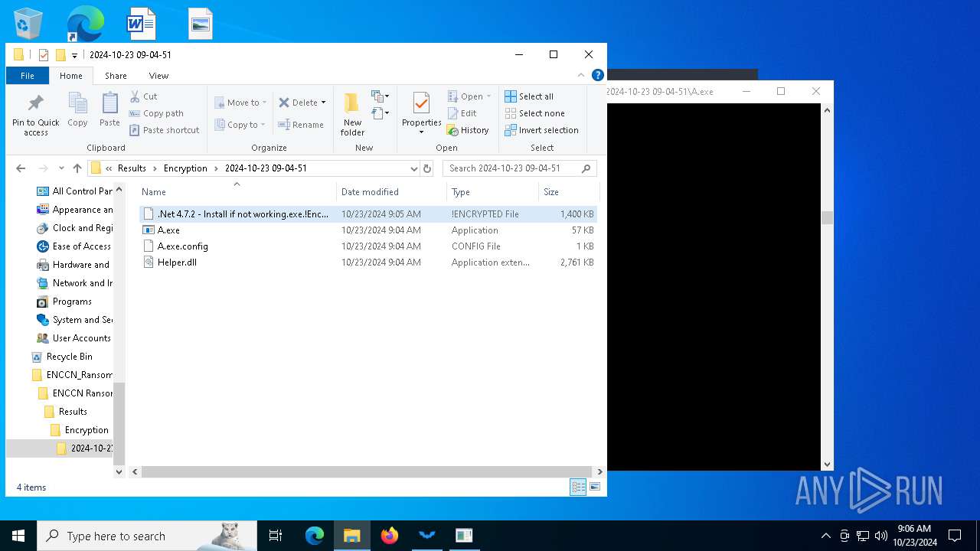Screen dimensions: 980x551
Task: Refresh the current folder view
Action: [427, 168]
